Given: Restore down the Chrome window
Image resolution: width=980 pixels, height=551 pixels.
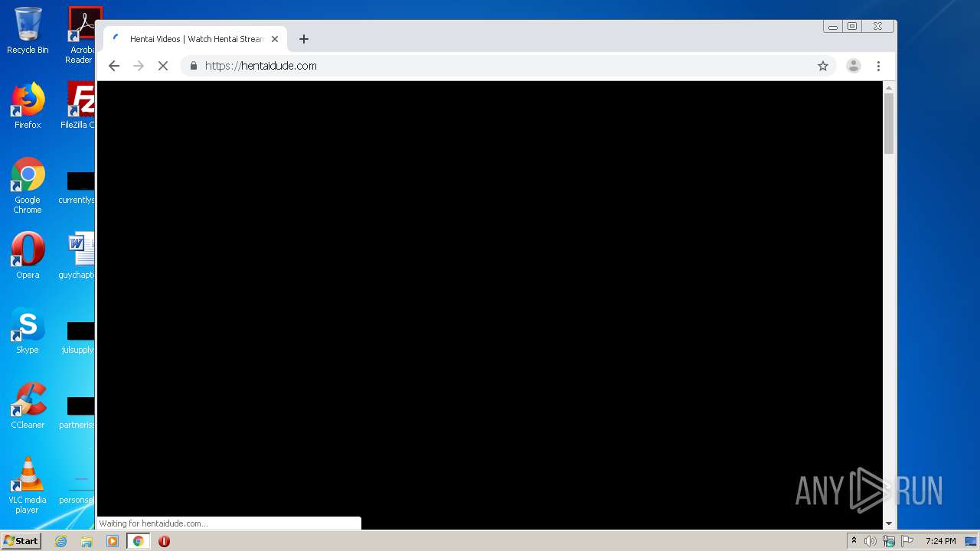Looking at the screenshot, I should (852, 27).
